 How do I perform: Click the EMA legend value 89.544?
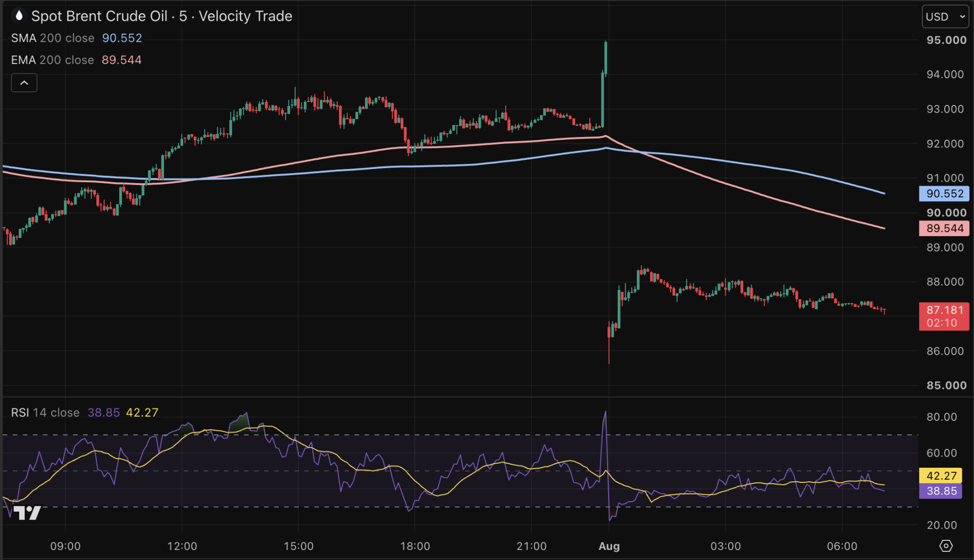coord(122,60)
